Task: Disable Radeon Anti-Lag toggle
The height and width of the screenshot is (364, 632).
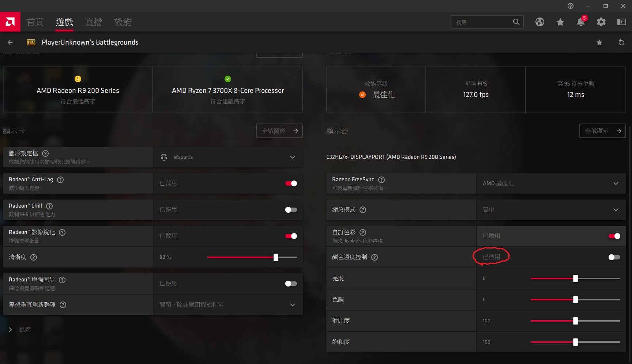Action: [x=291, y=183]
